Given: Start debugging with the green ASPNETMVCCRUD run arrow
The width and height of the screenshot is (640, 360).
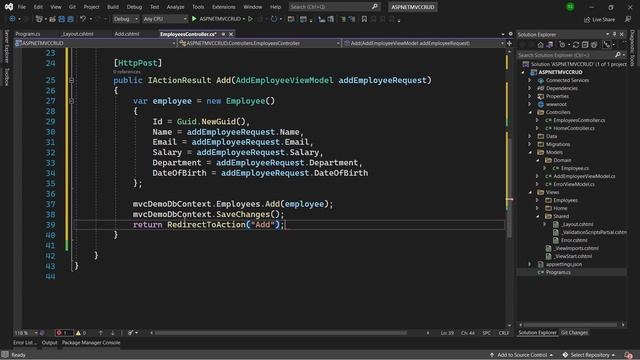Looking at the screenshot, I should pos(194,19).
